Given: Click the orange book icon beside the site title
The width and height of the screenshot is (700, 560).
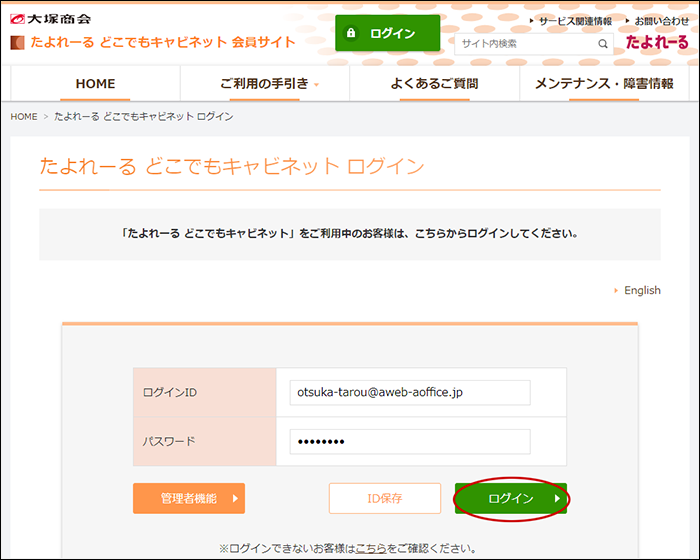Looking at the screenshot, I should tap(17, 42).
